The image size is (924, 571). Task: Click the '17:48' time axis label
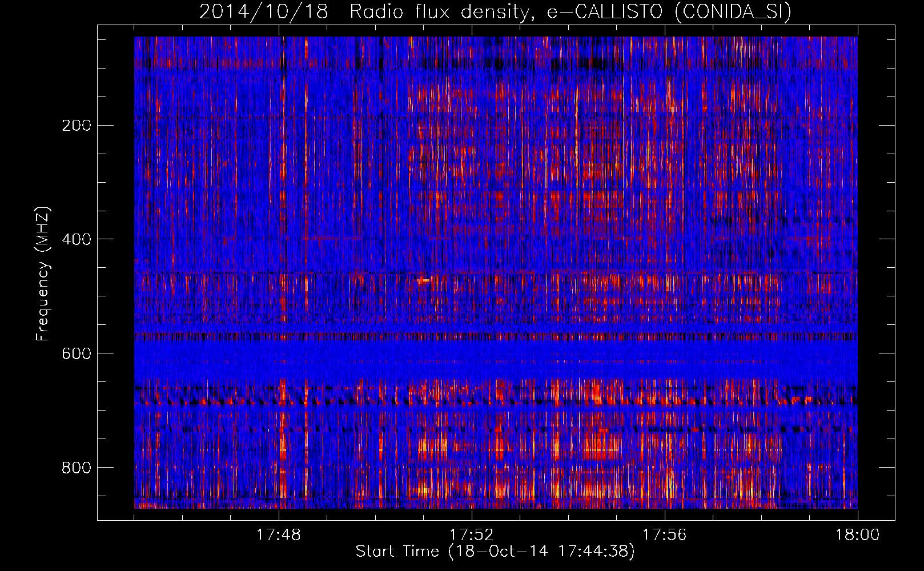(x=279, y=535)
